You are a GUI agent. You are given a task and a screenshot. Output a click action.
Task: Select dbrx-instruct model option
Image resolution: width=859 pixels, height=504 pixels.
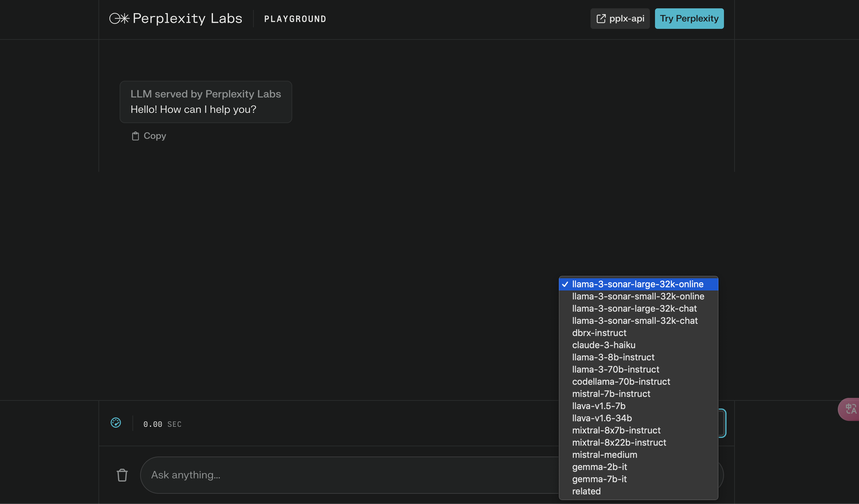point(638,333)
